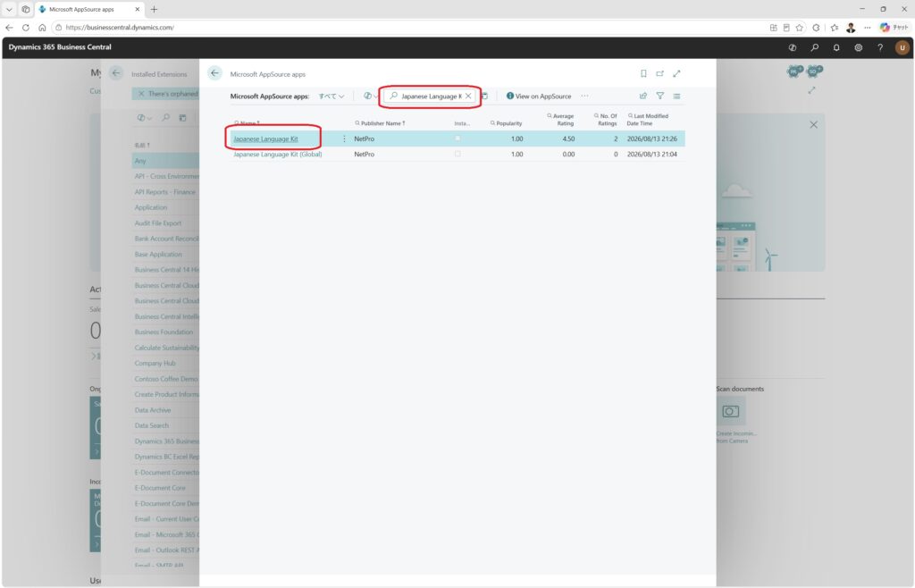Open the Last Modified Date Time column menu
This screenshot has width=915, height=588.
click(647, 120)
